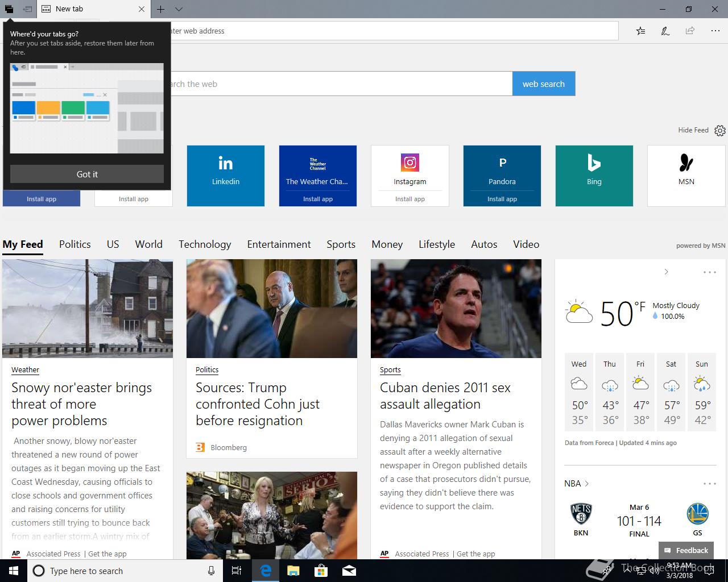
Task: Switch to the World tab
Action: pos(148,244)
